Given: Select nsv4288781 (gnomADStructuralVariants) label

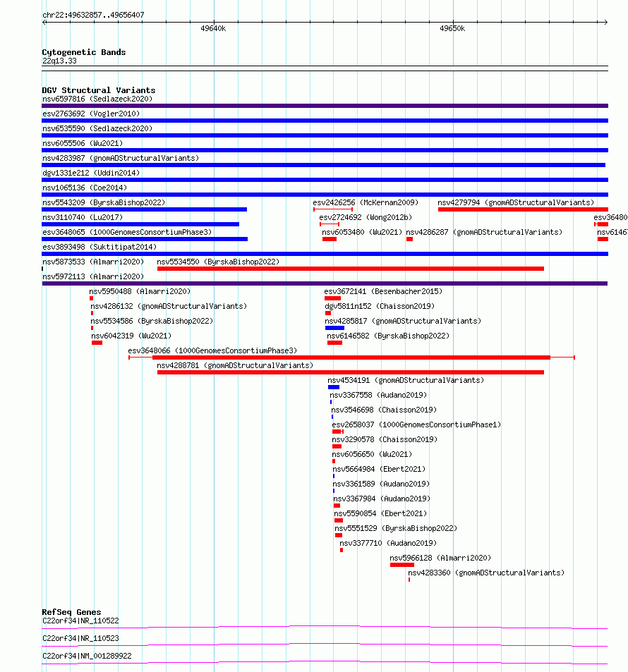Looking at the screenshot, I should tap(235, 365).
